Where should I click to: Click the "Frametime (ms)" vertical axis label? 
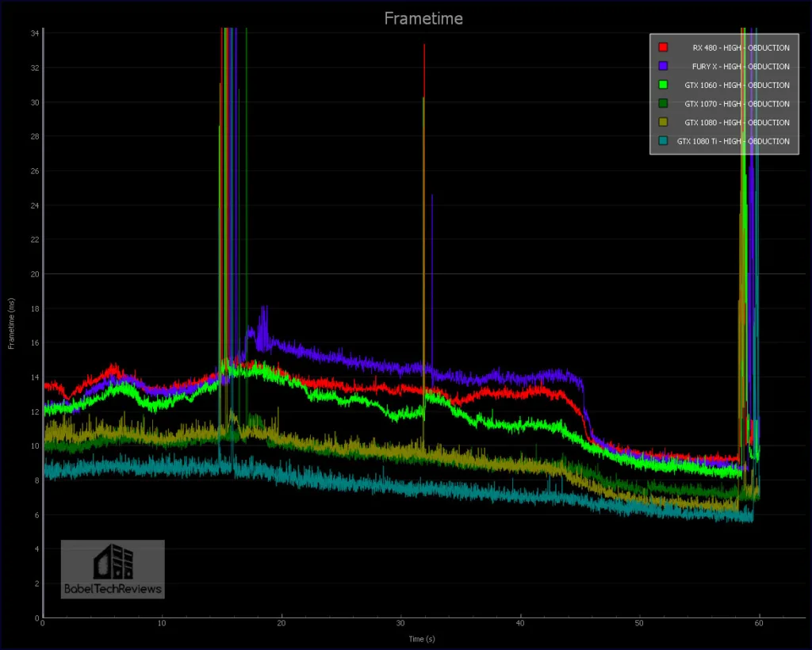11,324
